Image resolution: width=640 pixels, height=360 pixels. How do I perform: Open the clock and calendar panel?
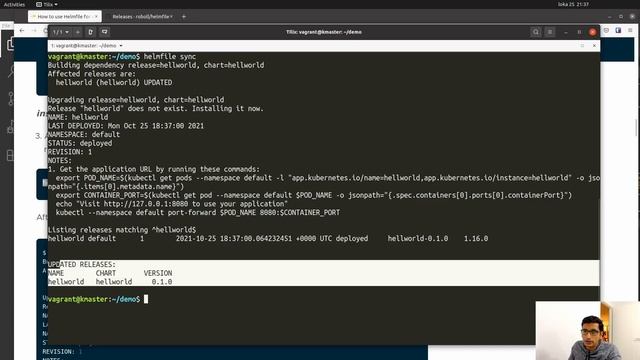[x=573, y=4]
